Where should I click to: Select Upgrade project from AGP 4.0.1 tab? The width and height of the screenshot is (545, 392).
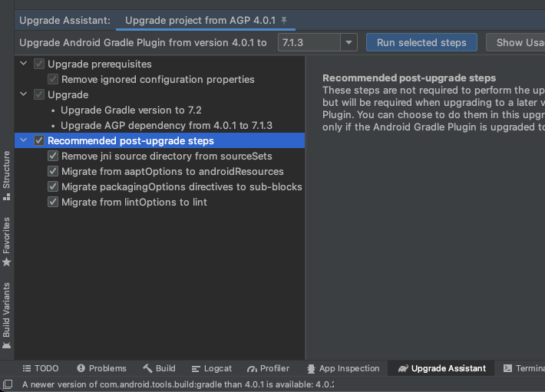click(200, 20)
